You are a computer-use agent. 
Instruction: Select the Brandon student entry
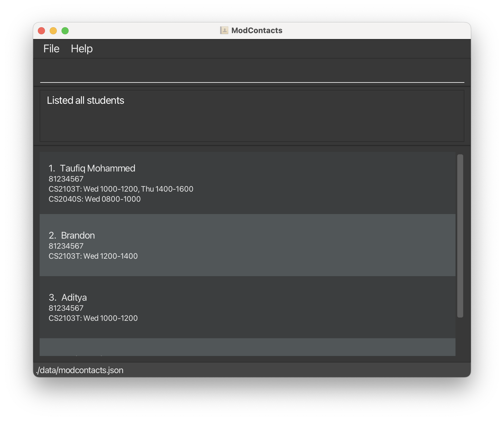[247, 245]
